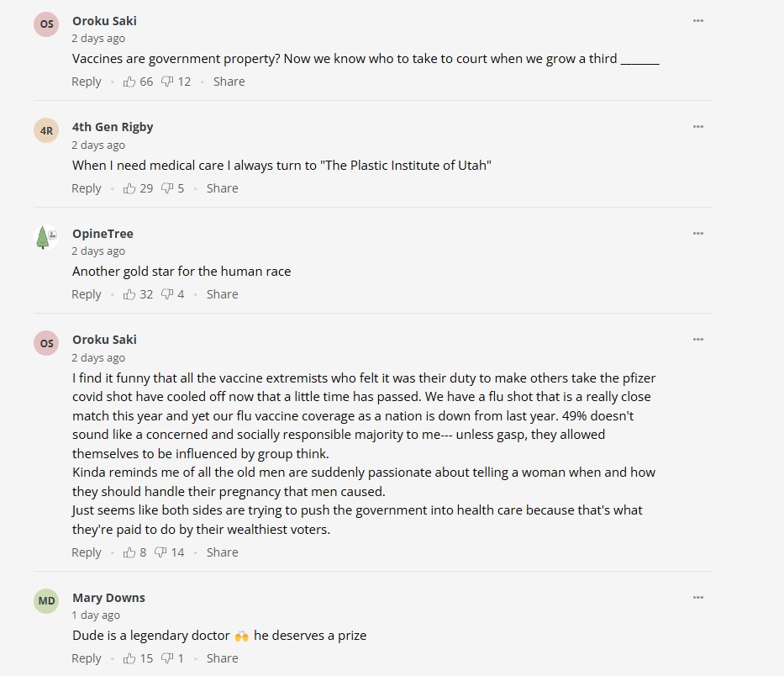784x676 pixels.
Task: Share OpineTree's comment
Action: pos(222,294)
